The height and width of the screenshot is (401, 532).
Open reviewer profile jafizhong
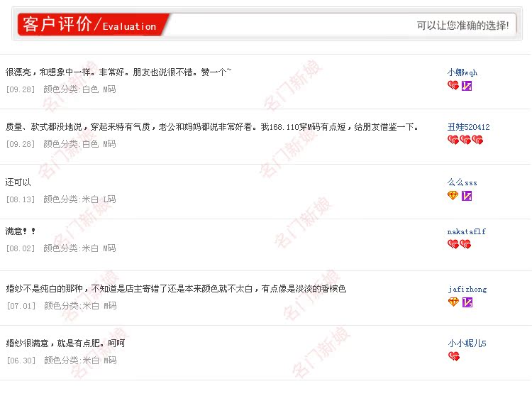click(x=467, y=290)
